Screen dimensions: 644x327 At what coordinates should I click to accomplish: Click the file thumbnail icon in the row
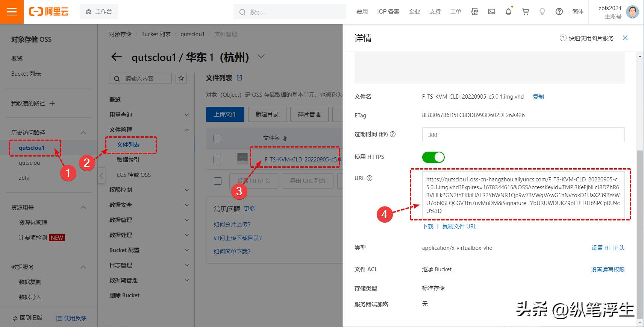point(242,159)
